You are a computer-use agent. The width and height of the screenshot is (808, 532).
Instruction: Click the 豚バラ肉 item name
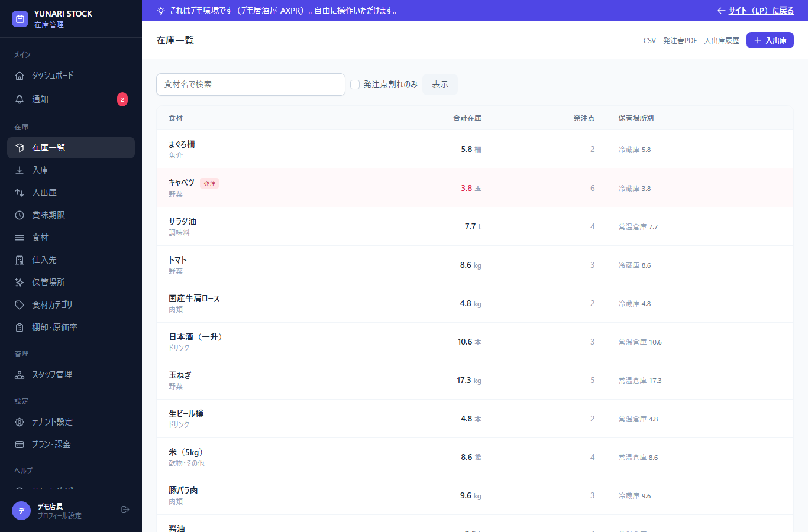click(183, 491)
